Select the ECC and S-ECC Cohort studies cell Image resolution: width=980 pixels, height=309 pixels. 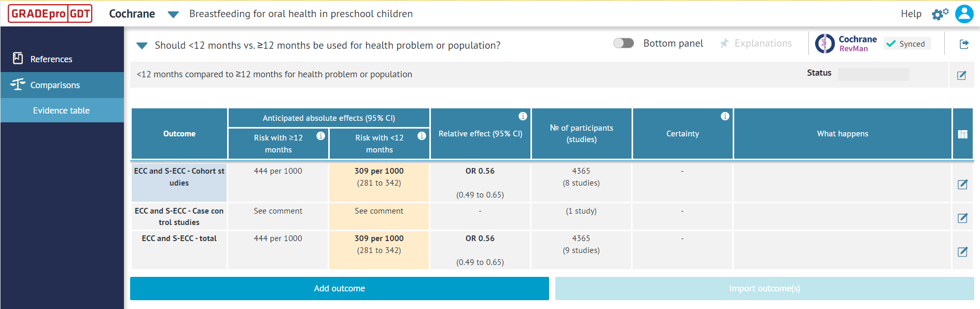179,177
